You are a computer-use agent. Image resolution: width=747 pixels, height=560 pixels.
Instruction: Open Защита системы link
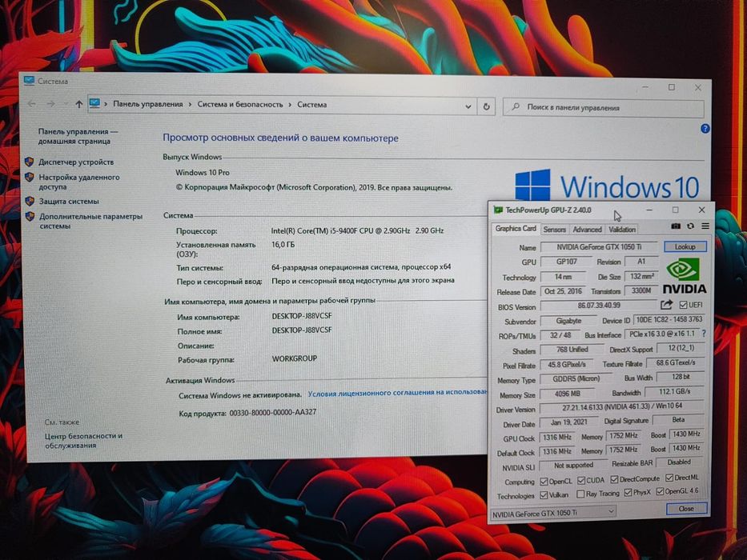pyautogui.click(x=69, y=202)
